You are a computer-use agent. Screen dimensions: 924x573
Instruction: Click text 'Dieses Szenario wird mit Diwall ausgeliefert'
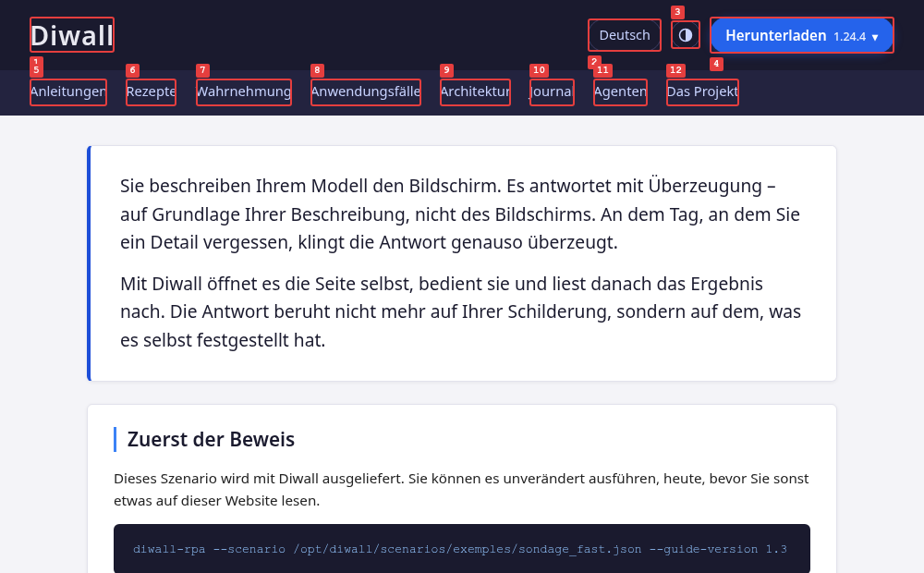tap(258, 479)
